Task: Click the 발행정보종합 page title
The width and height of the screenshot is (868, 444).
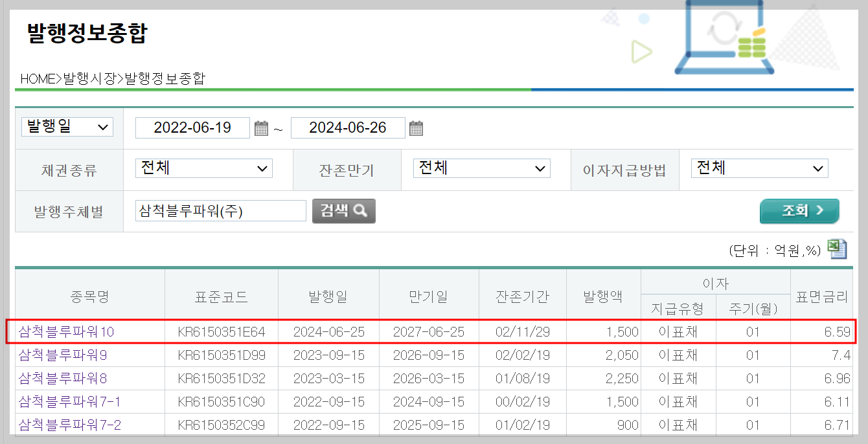Action: (87, 34)
